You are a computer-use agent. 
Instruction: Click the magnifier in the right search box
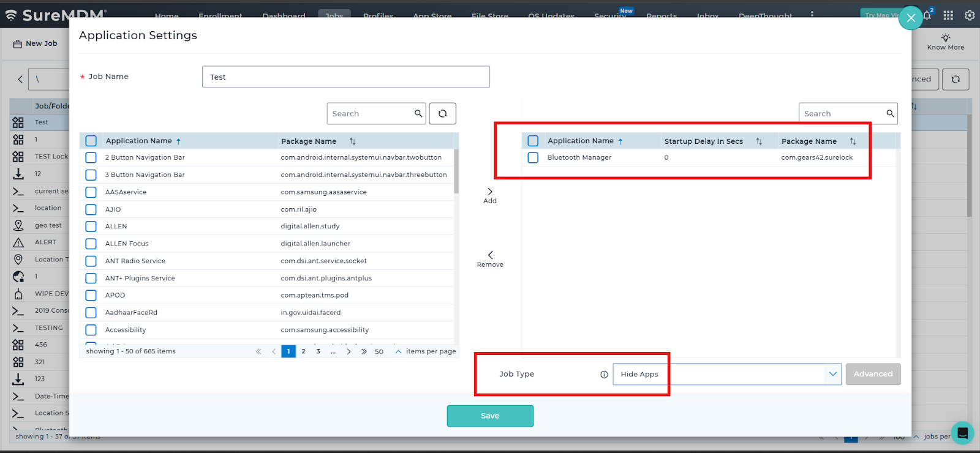pos(890,114)
